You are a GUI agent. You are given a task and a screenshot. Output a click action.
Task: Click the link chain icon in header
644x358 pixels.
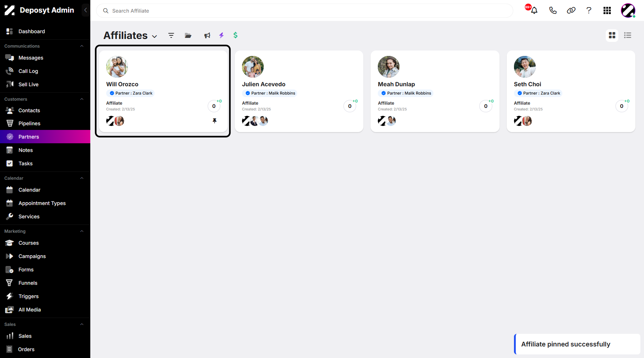point(571,10)
